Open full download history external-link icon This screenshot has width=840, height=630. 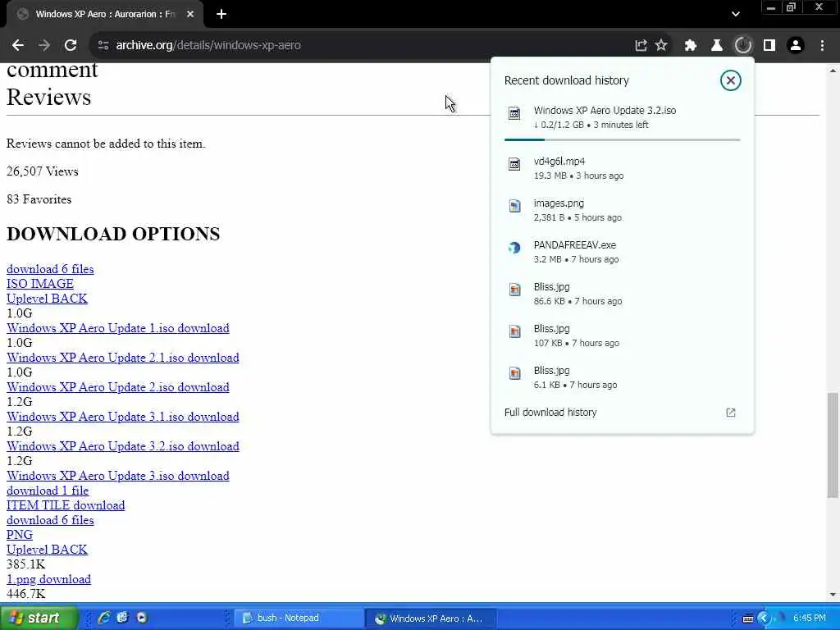(730, 413)
